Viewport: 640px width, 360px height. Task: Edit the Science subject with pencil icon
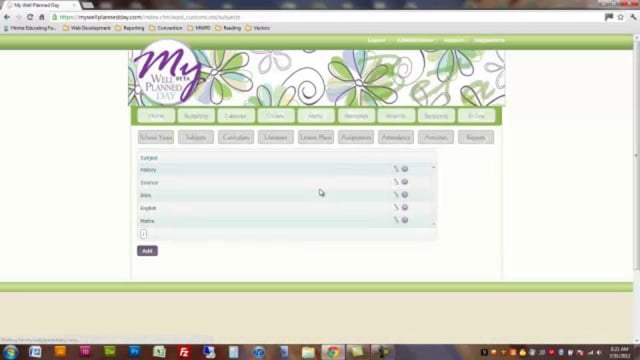(x=396, y=182)
